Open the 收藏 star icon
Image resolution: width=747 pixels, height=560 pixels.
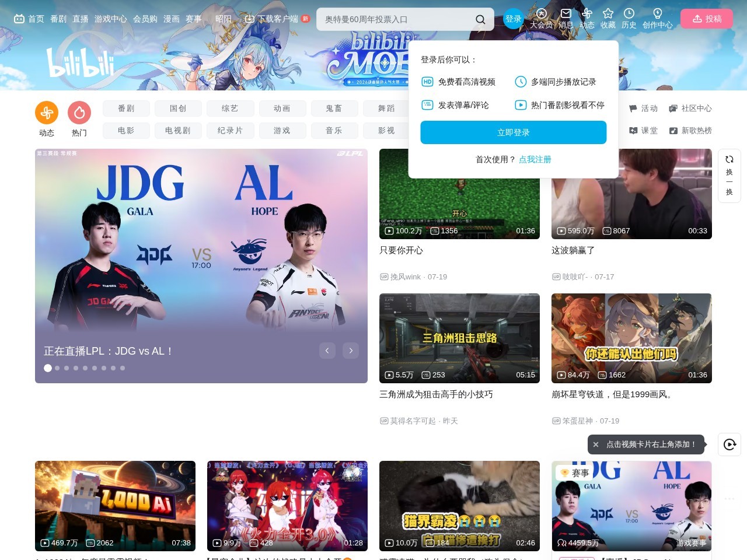[608, 13]
